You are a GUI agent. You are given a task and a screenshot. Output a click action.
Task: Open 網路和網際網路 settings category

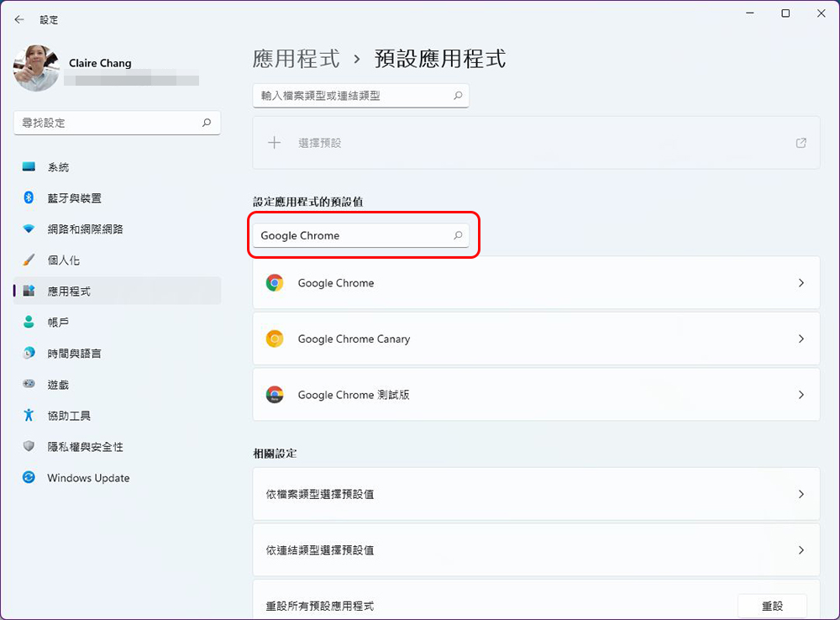point(117,229)
